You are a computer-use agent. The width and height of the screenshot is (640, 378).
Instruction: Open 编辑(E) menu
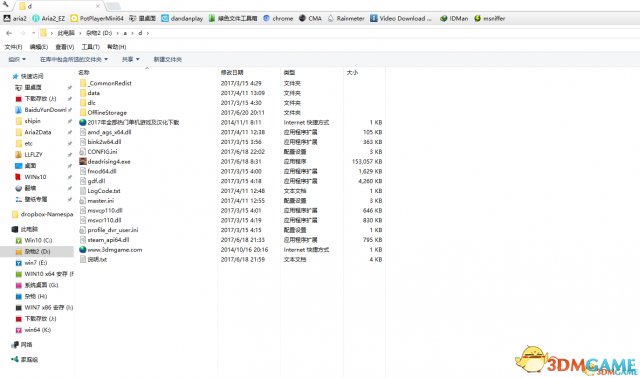point(39,47)
